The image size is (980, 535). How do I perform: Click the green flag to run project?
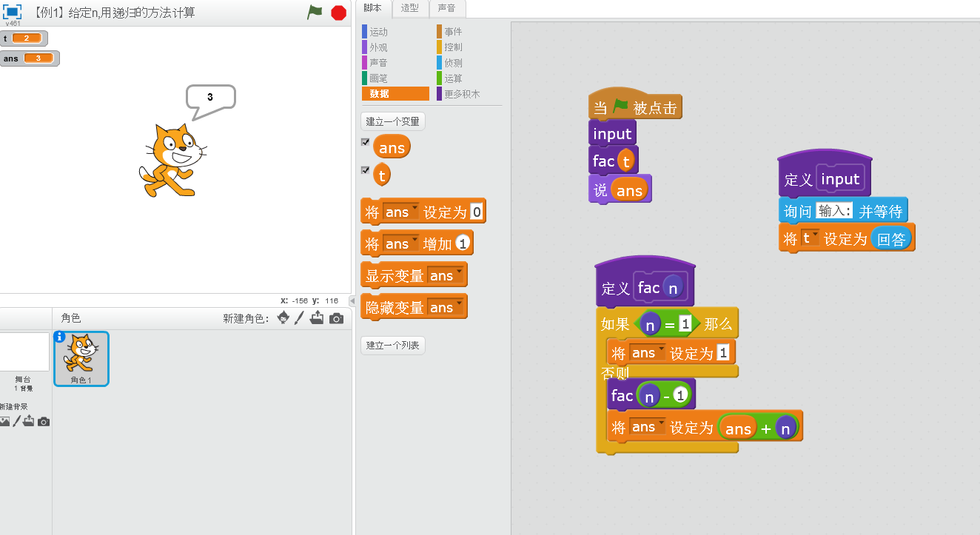coord(315,12)
